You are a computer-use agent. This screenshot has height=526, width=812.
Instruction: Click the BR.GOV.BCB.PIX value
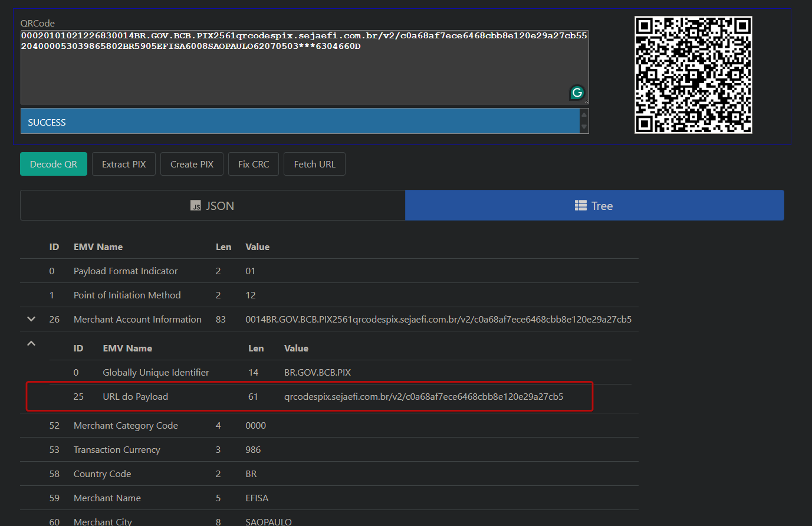pos(317,372)
